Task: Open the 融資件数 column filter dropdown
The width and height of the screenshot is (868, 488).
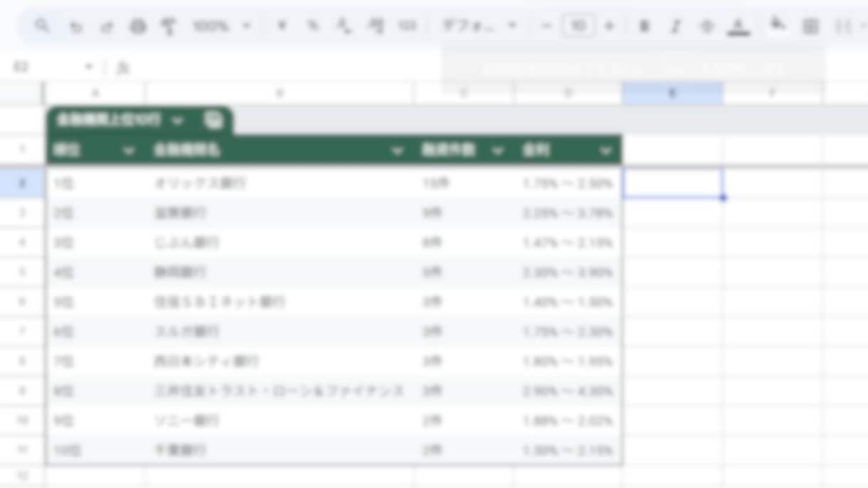Action: tap(498, 151)
